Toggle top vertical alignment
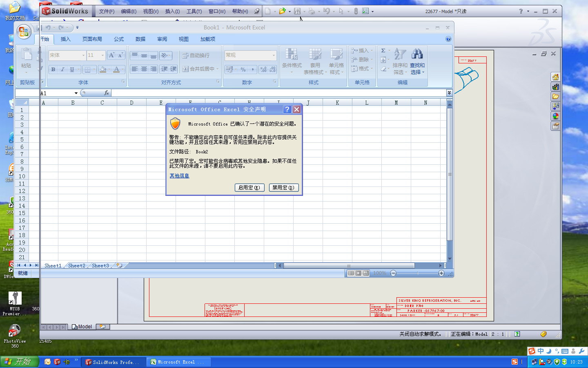The height and width of the screenshot is (368, 588). (134, 55)
